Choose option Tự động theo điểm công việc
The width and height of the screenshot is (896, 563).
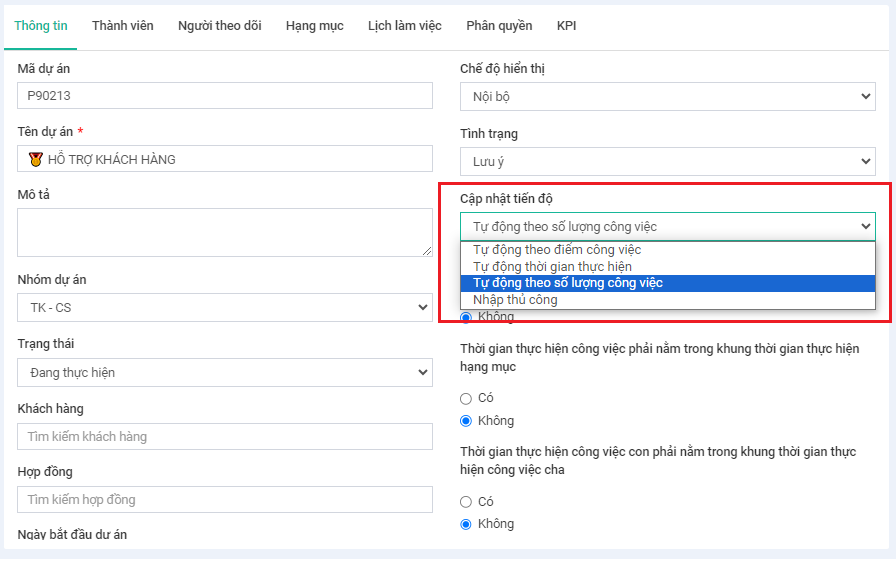557,250
